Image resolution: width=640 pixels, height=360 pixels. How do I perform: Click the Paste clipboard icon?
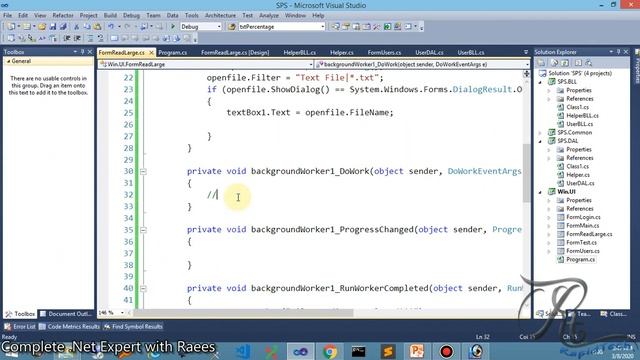tap(97, 27)
